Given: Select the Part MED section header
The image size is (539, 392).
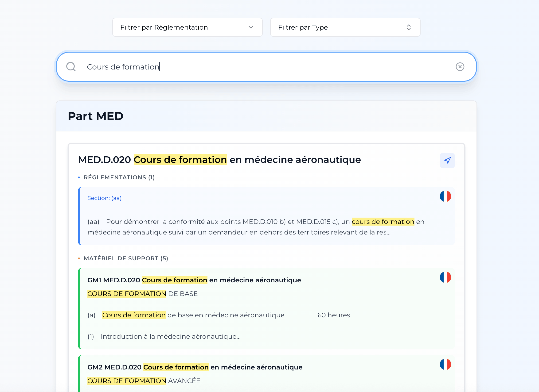Looking at the screenshot, I should 95,116.
